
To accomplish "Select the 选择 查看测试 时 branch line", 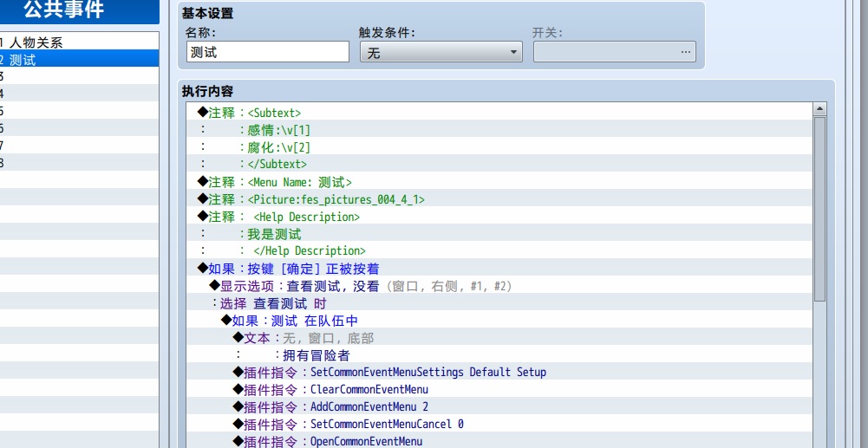I will click(x=499, y=303).
